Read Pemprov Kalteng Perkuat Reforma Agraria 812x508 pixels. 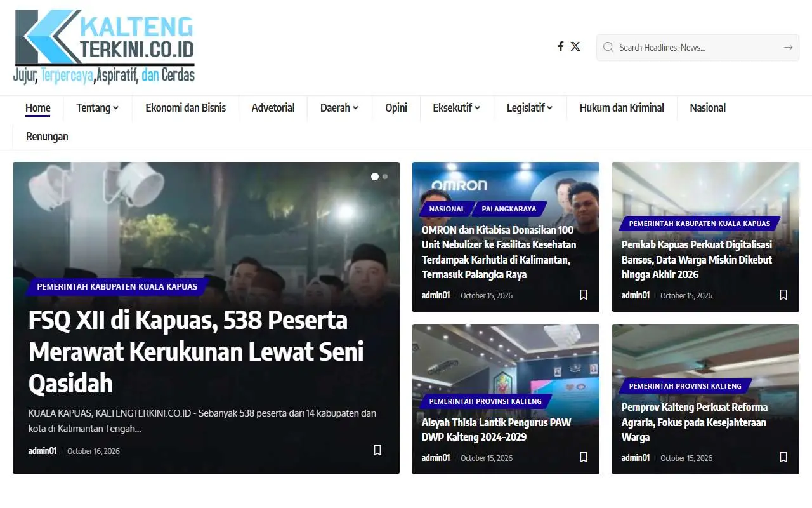(695, 422)
